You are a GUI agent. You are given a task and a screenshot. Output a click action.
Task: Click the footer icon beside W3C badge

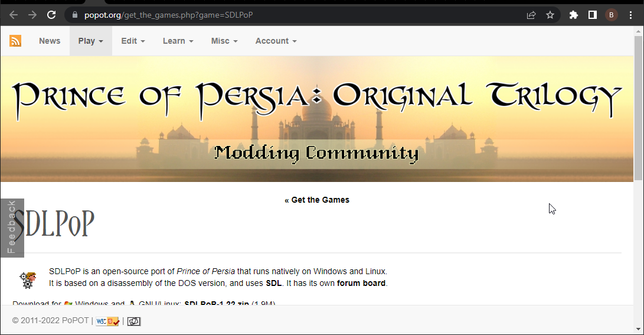pos(134,321)
